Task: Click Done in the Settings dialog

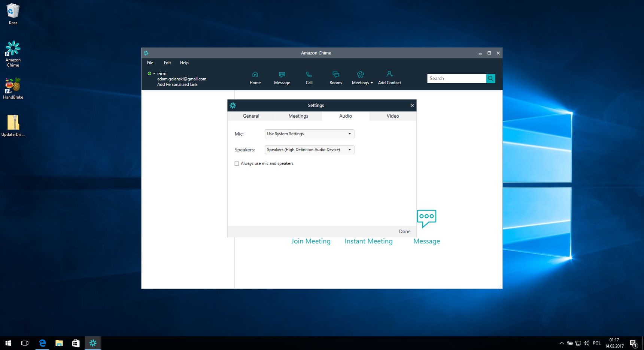Action: (405, 232)
